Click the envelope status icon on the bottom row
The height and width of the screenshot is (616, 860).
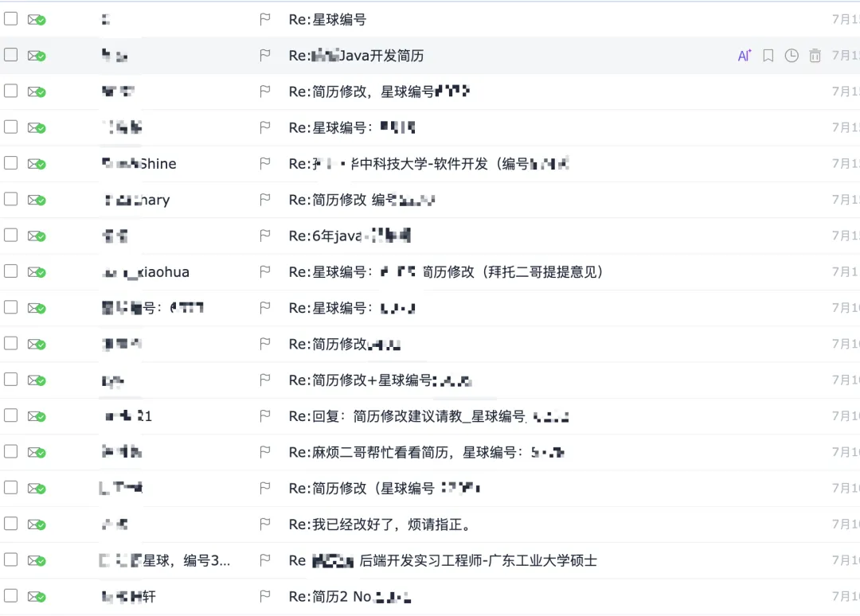point(37,596)
